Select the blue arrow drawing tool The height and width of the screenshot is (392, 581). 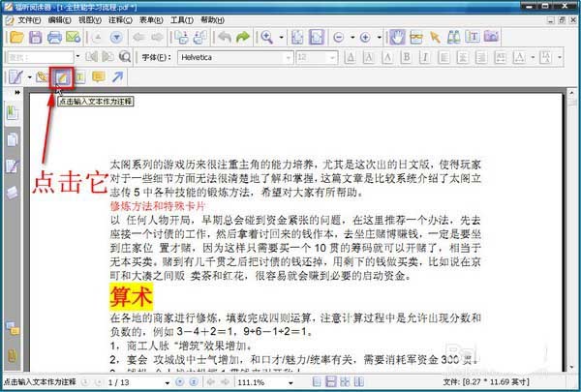click(118, 77)
